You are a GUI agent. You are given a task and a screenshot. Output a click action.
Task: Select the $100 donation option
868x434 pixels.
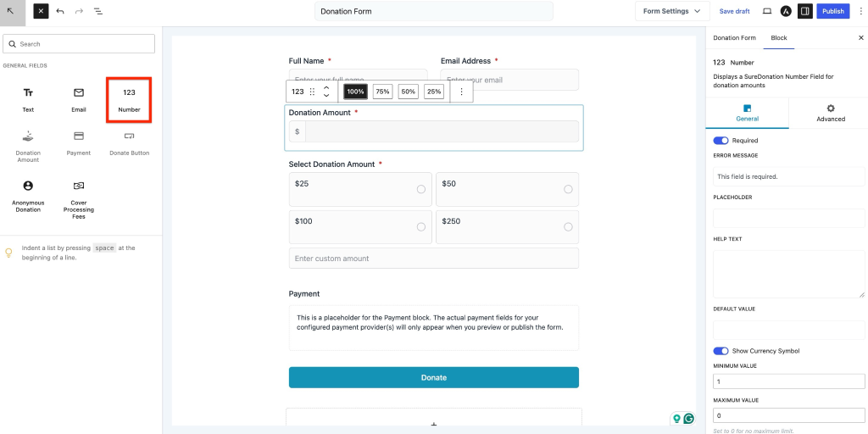360,227
